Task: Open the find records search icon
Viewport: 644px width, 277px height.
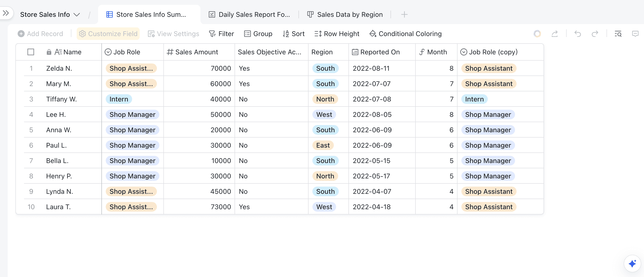Action: click(x=618, y=33)
